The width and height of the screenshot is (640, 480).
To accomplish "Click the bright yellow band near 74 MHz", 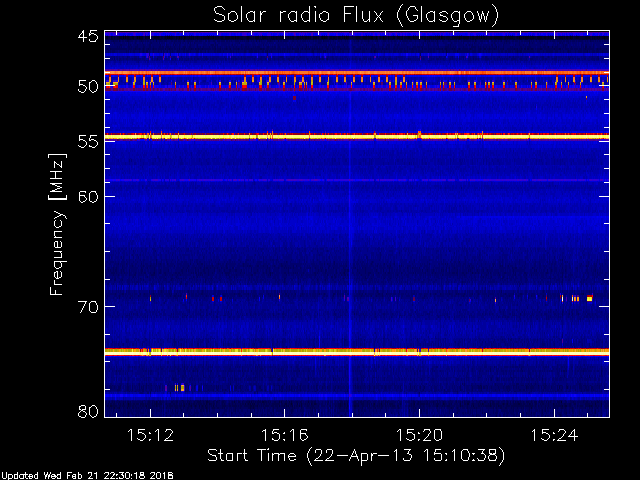I will point(357,351).
